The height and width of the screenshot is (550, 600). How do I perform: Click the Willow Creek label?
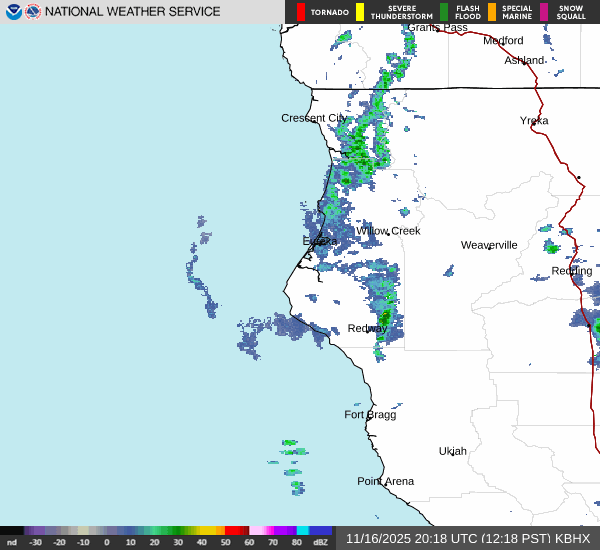pyautogui.click(x=388, y=231)
